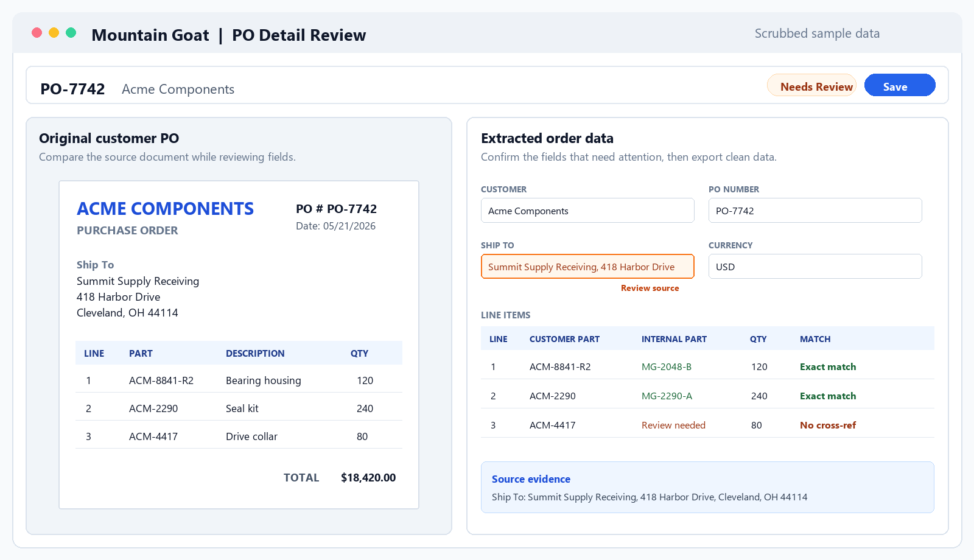Click the DESCRIPTION column header
The image size is (974, 560).
point(255,354)
